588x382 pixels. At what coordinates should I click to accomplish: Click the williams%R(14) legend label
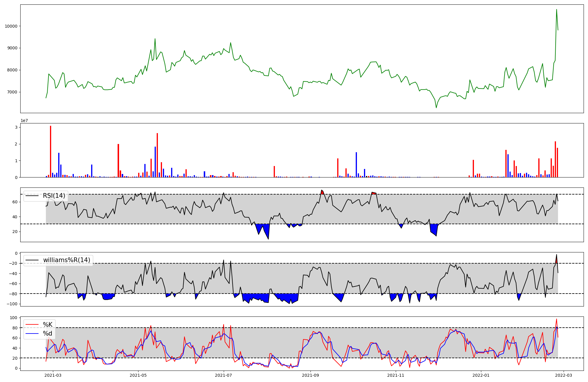tap(66, 260)
